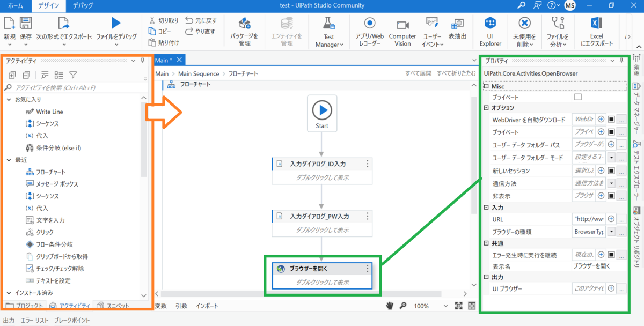Open the help question mark menu
This screenshot has width=644, height=326.
pyautogui.click(x=553, y=5)
